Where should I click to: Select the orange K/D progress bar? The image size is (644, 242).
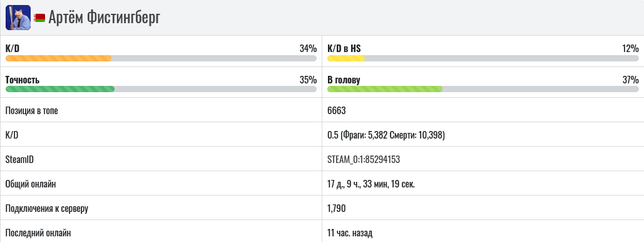click(x=161, y=58)
